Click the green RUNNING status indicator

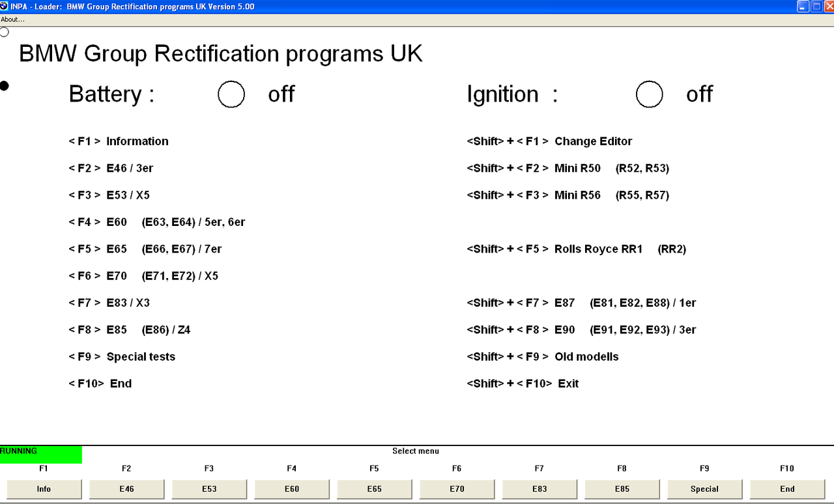[41, 455]
